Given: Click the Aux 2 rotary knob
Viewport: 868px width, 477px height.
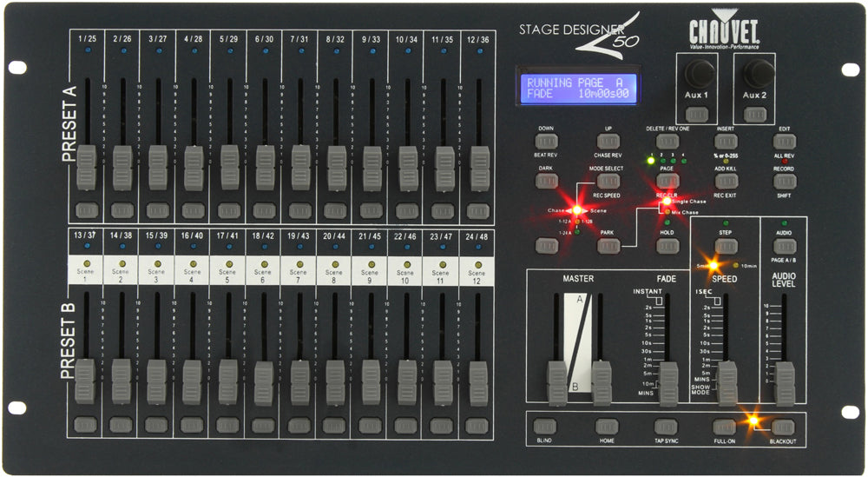Looking at the screenshot, I should point(759,73).
